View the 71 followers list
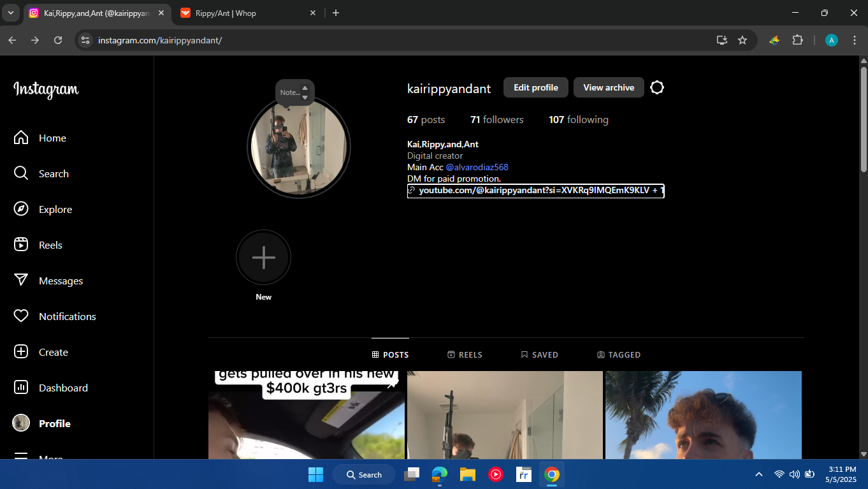The height and width of the screenshot is (489, 868). pyautogui.click(x=497, y=120)
